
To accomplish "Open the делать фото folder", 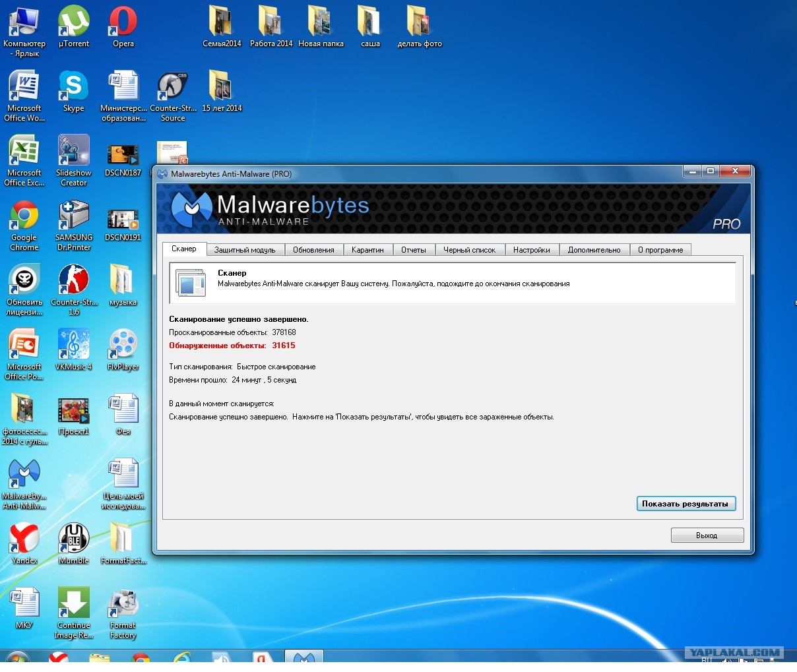I will click(420, 26).
